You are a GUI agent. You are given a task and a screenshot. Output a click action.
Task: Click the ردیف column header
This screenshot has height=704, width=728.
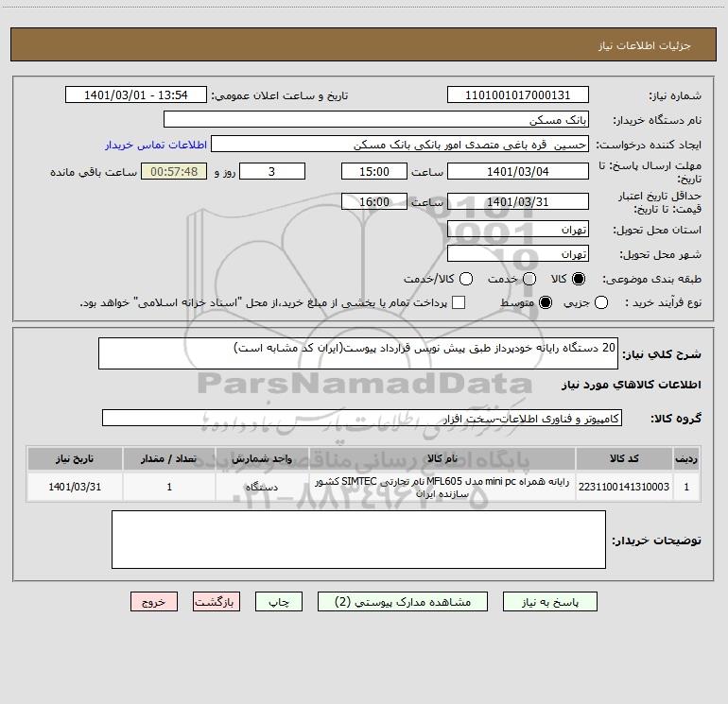coord(686,458)
